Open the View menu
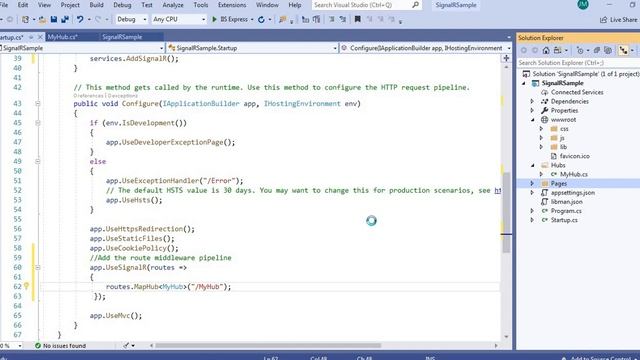The width and height of the screenshot is (640, 360). click(x=44, y=5)
